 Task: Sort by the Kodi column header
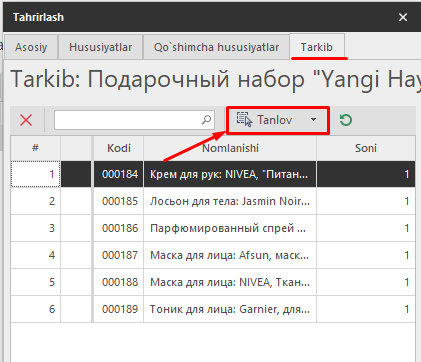(x=119, y=148)
